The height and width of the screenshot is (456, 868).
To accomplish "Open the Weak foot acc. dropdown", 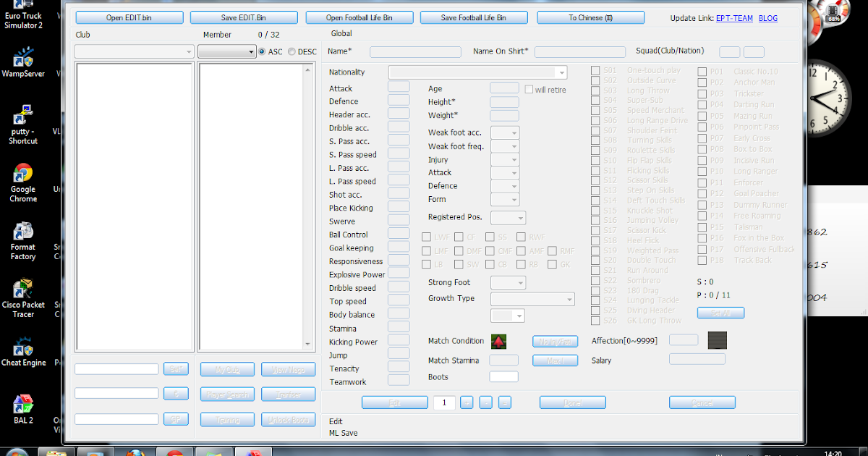I will click(505, 133).
